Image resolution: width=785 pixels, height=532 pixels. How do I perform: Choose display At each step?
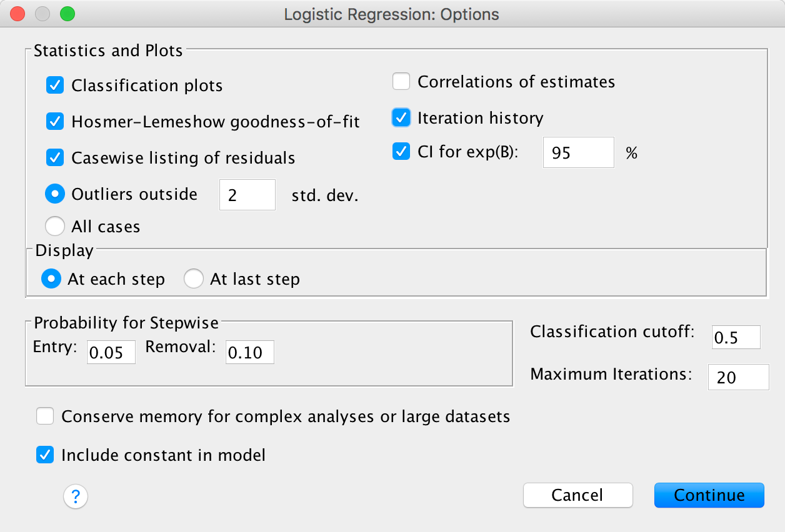pos(51,279)
